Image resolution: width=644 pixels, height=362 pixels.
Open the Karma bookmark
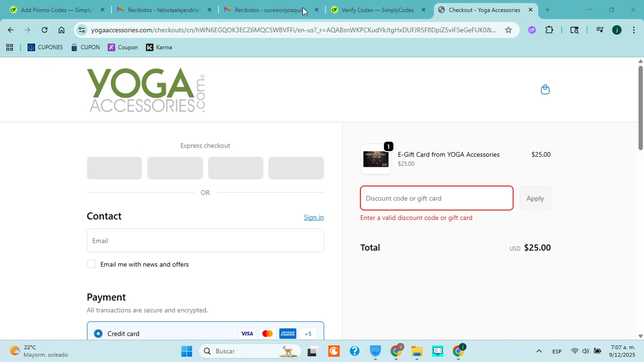click(x=159, y=48)
